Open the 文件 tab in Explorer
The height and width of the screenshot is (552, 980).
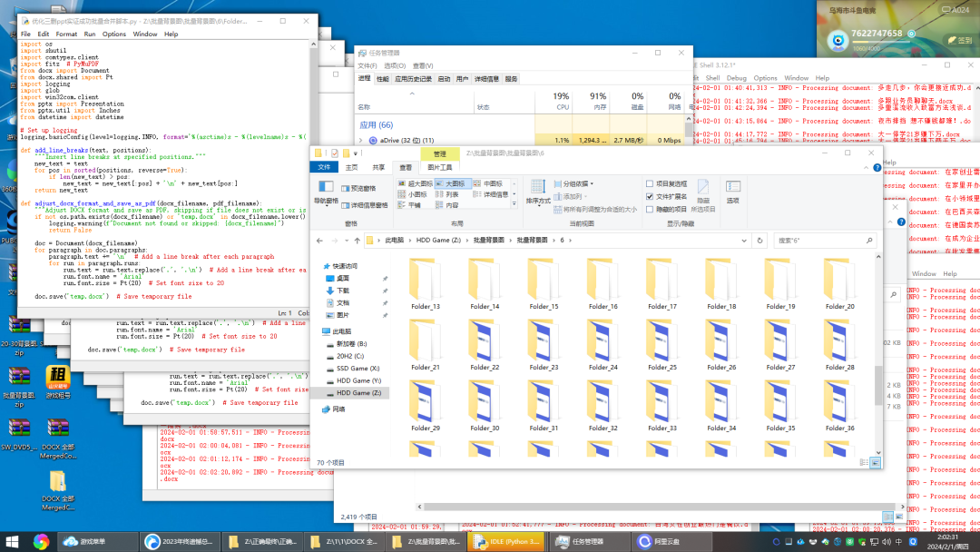[324, 168]
